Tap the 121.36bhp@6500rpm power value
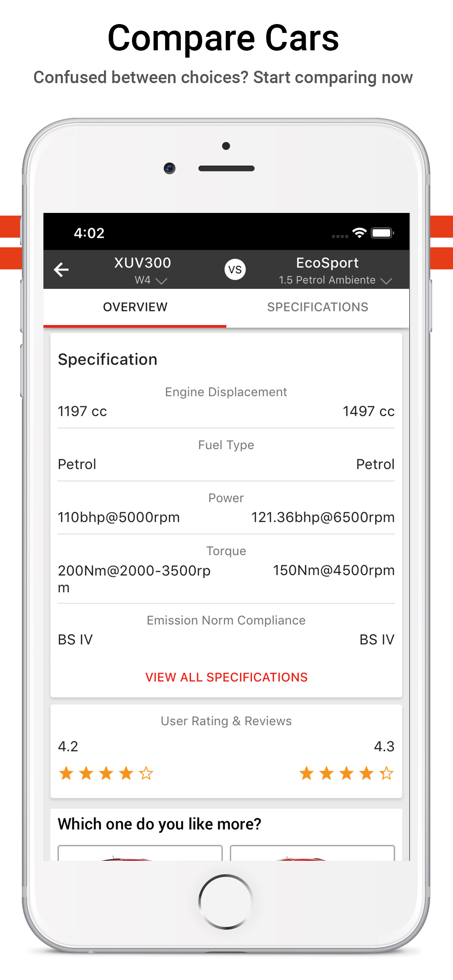 coord(323,517)
